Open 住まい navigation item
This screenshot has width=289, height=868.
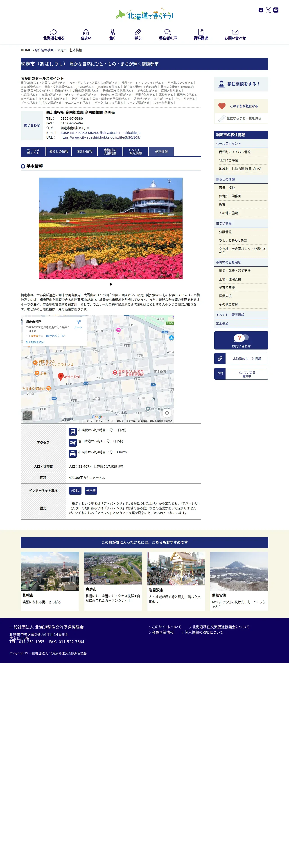[86, 35]
